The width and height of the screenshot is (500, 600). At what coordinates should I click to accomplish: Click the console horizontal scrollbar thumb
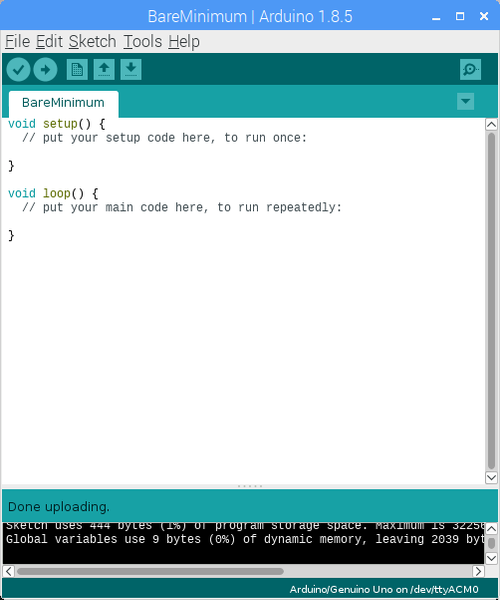click(x=150, y=571)
